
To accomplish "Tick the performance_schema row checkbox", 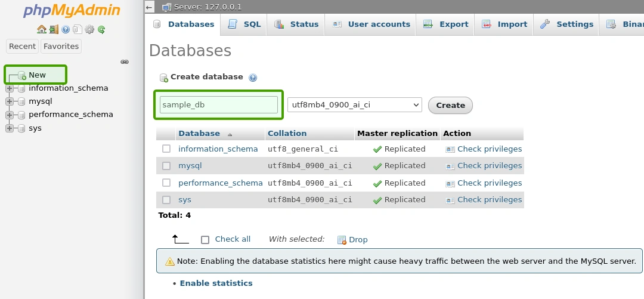I will tap(166, 183).
